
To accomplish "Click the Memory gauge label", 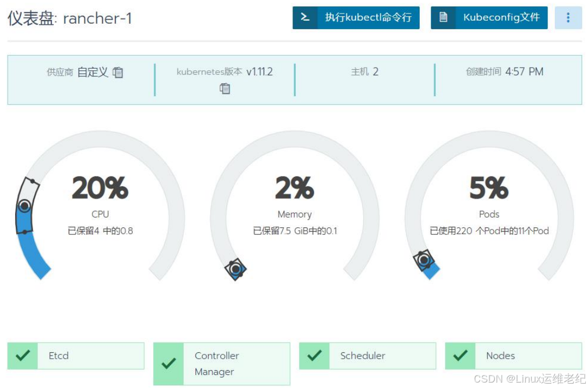I will pyautogui.click(x=295, y=214).
